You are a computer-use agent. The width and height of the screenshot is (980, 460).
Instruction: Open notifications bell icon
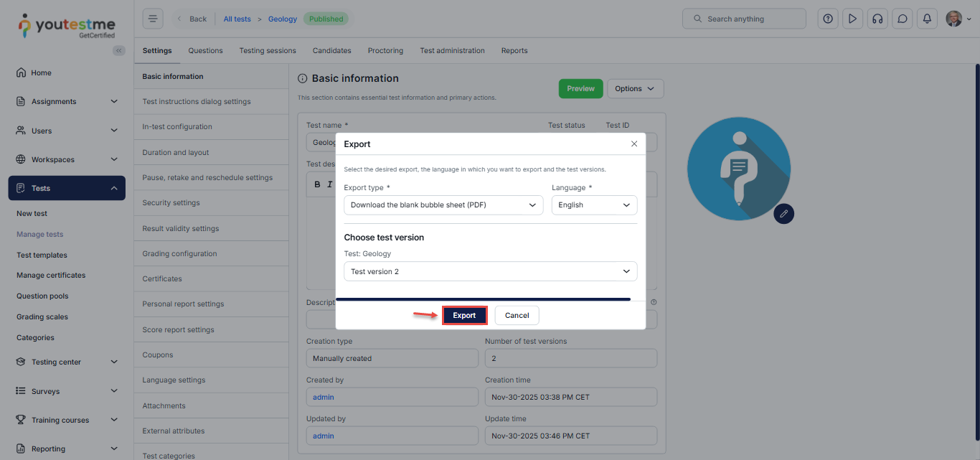927,19
